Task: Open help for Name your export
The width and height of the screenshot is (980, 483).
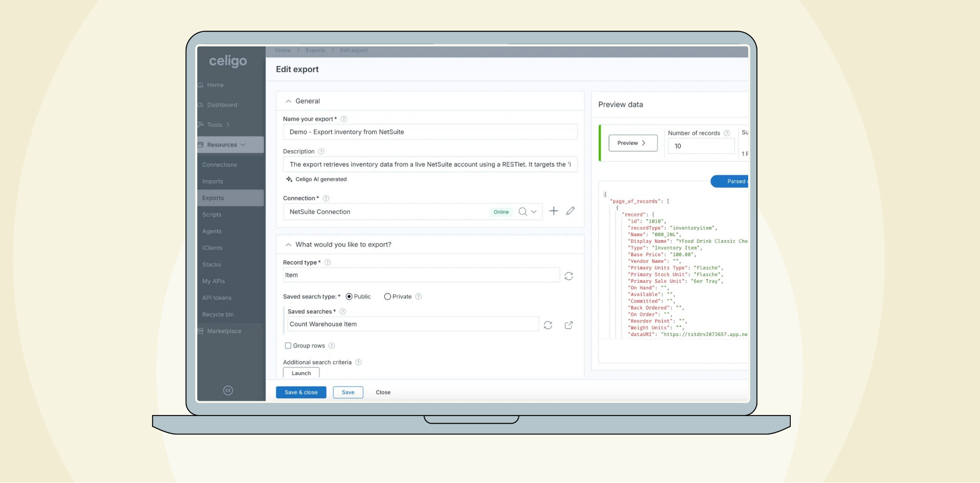Action: click(x=344, y=119)
